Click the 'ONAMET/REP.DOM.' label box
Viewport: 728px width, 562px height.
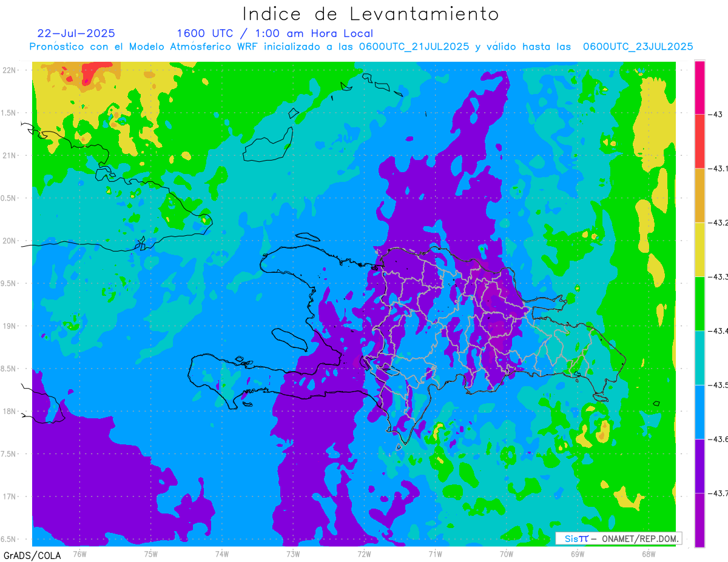(618, 538)
